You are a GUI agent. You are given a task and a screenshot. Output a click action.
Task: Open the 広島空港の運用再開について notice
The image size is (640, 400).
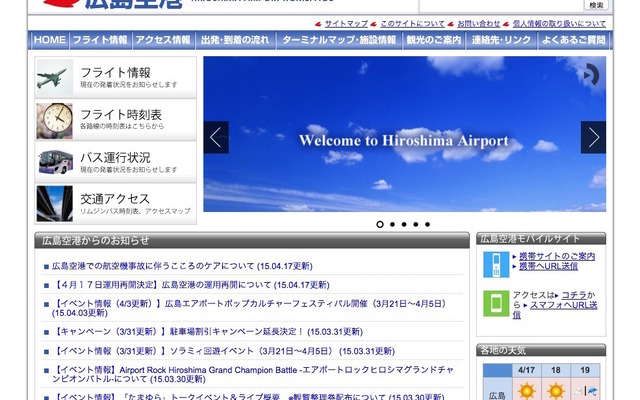click(x=191, y=285)
